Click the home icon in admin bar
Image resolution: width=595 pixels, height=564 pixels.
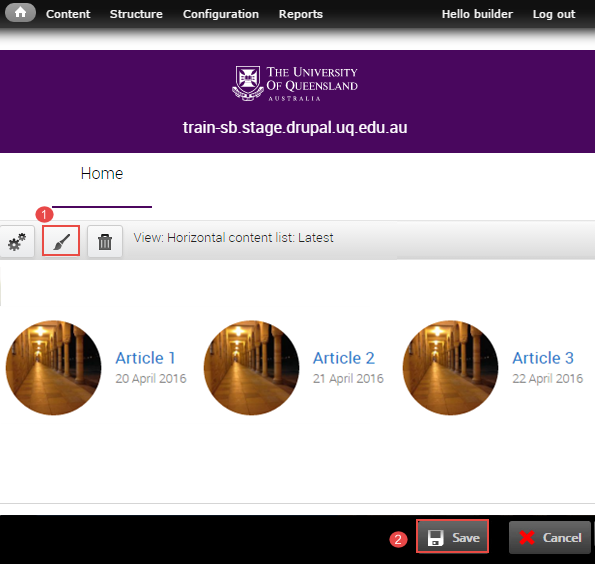point(20,13)
